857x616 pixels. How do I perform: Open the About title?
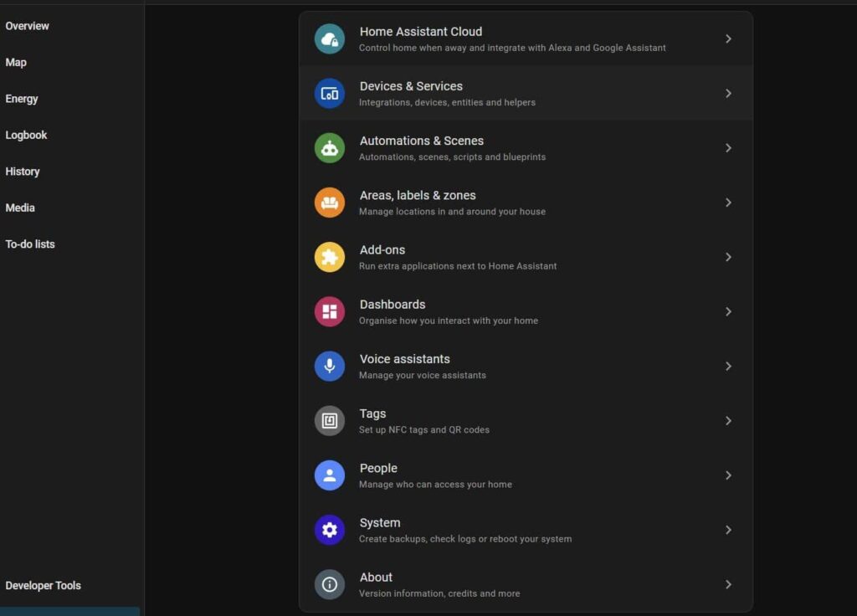pyautogui.click(x=376, y=577)
